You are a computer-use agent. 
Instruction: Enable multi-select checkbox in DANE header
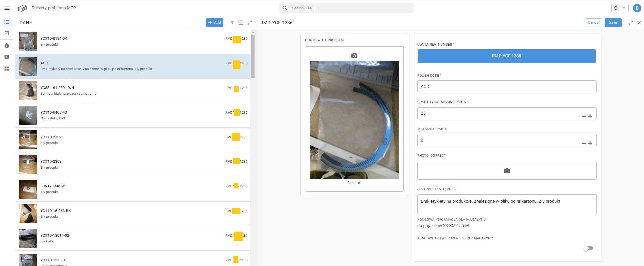pos(241,23)
